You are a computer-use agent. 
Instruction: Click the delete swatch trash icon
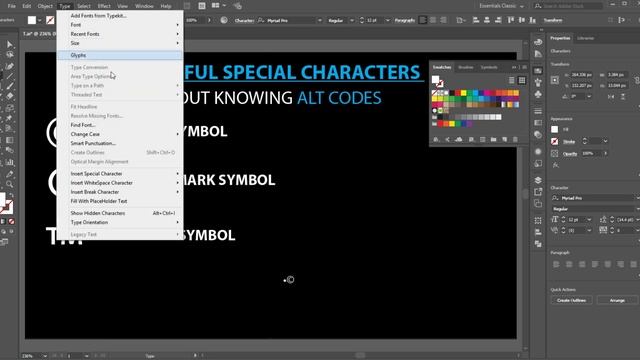click(515, 140)
